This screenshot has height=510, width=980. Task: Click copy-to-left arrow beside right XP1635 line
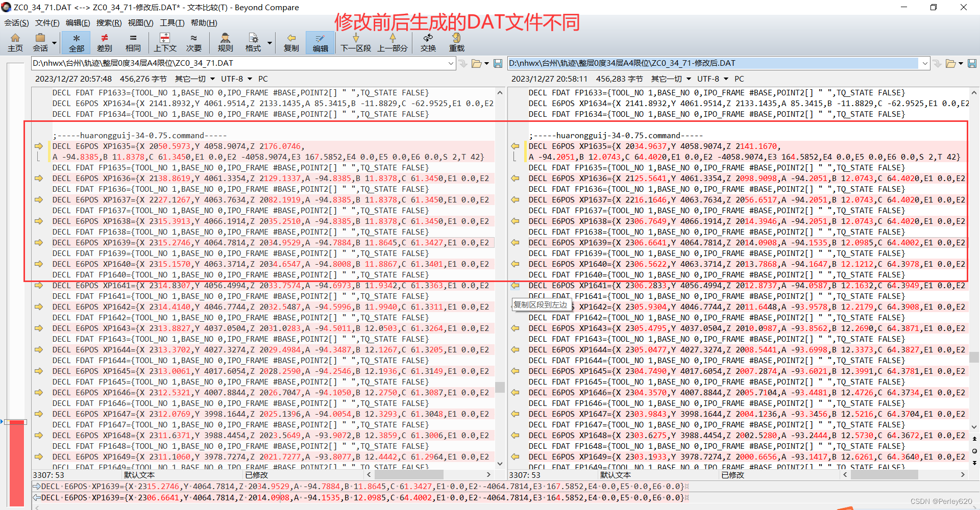click(x=515, y=146)
